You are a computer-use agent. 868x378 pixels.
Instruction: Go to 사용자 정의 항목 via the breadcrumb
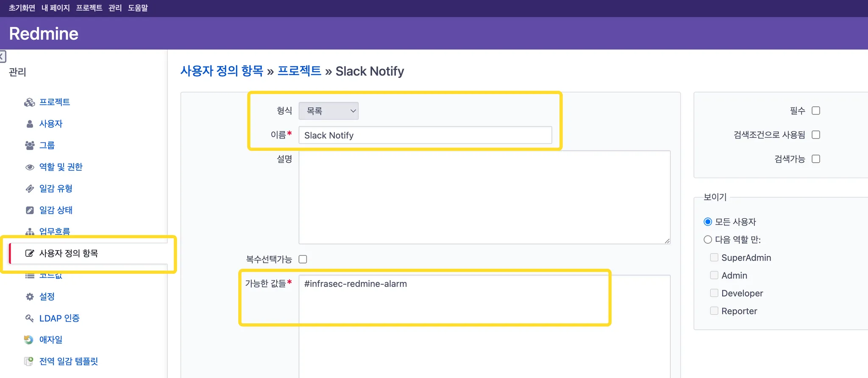(222, 71)
